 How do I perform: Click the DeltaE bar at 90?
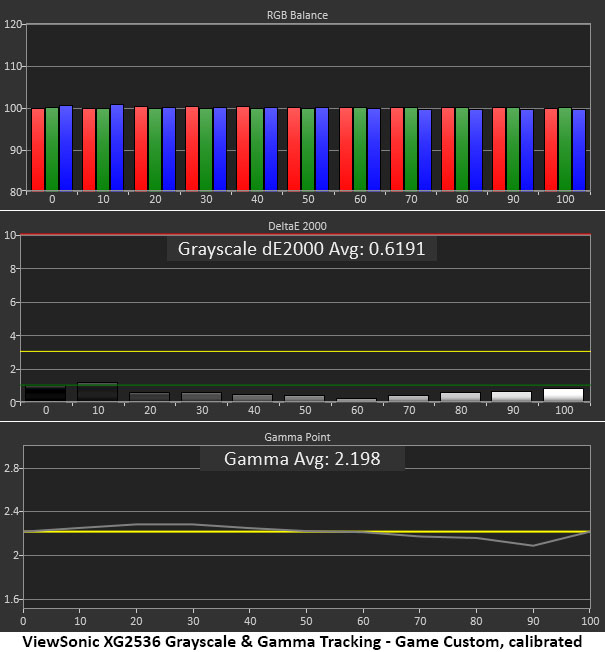pyautogui.click(x=511, y=396)
